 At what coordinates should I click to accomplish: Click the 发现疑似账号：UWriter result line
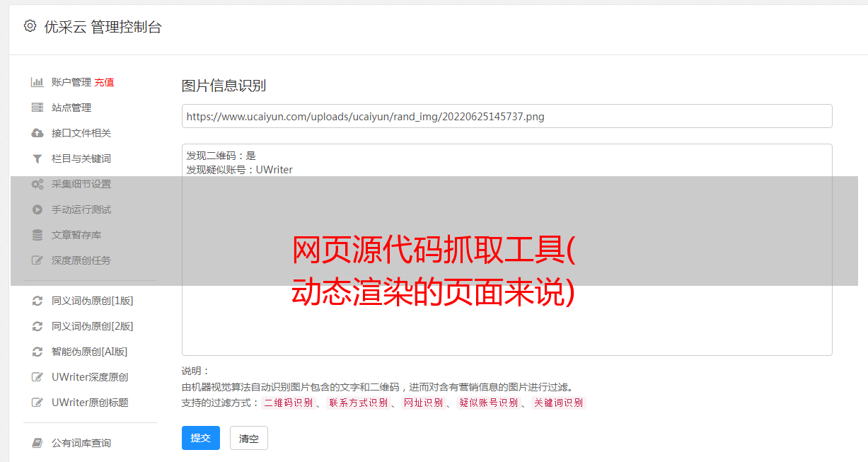[239, 170]
